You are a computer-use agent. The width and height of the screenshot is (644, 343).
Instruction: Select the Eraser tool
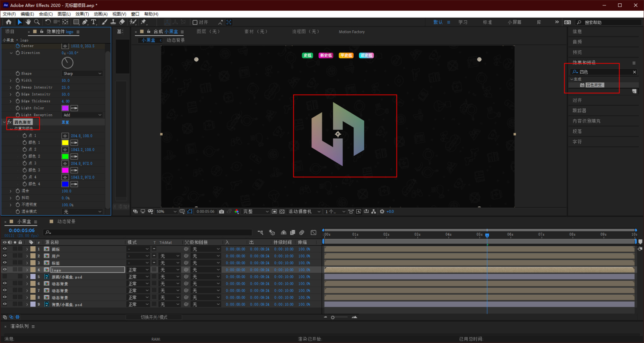tap(122, 22)
